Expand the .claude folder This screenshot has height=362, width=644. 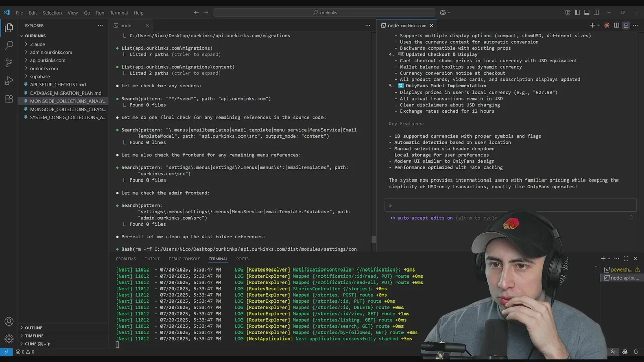[x=63, y=44]
